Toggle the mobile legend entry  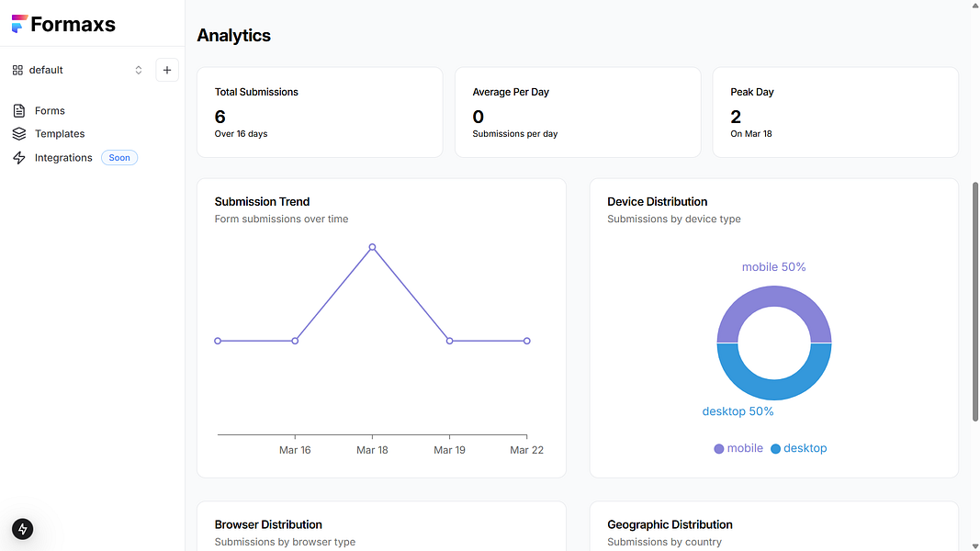pyautogui.click(x=738, y=449)
